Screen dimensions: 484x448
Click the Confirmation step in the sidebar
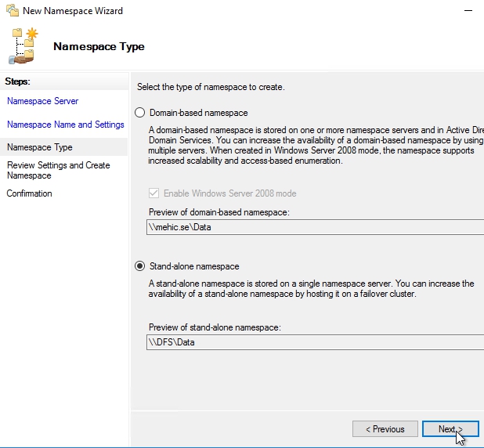[x=29, y=193]
